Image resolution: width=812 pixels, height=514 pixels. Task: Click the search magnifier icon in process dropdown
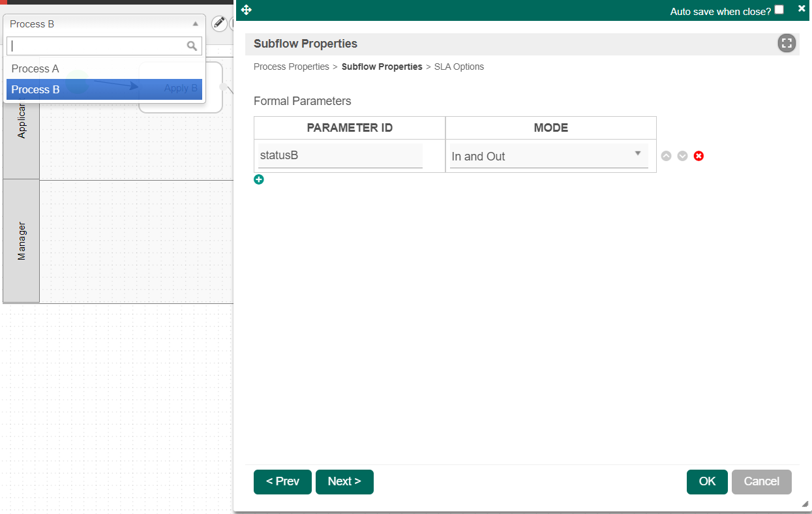192,46
